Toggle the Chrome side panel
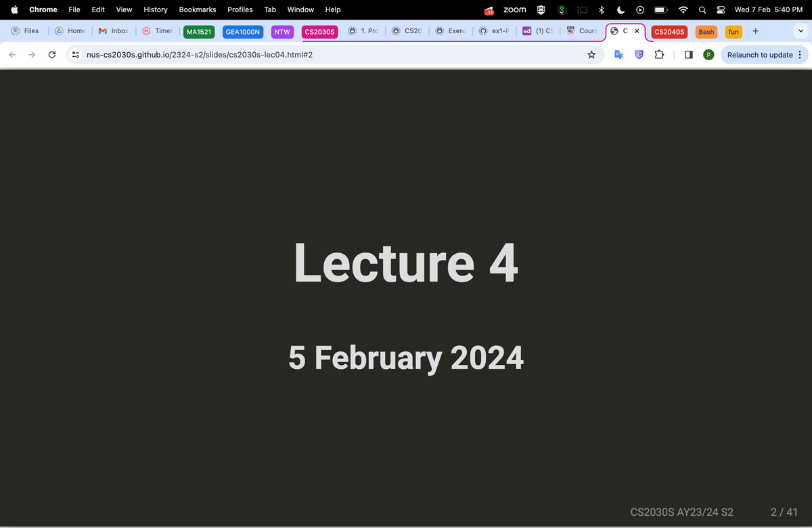 click(x=689, y=55)
